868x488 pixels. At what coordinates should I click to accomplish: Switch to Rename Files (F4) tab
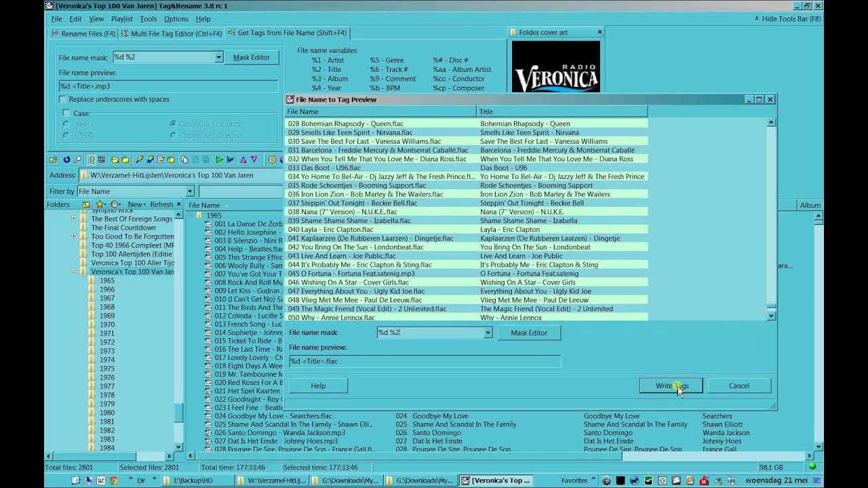click(x=83, y=33)
